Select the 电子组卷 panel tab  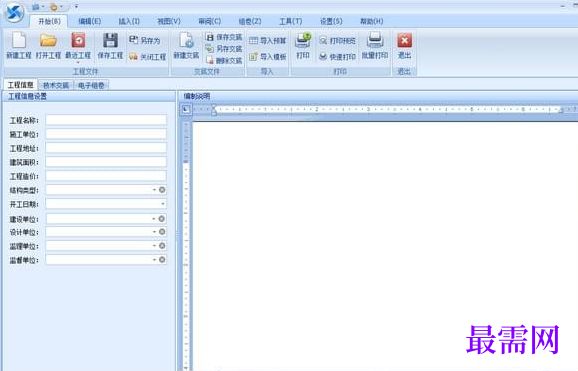pyautogui.click(x=91, y=86)
